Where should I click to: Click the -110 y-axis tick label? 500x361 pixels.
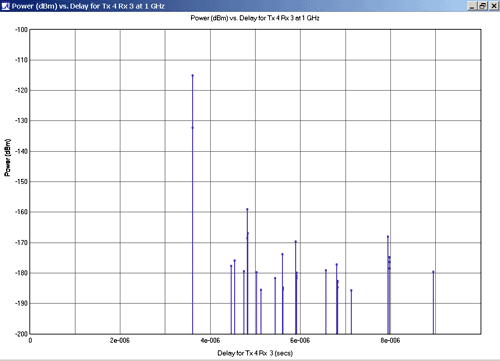point(21,60)
